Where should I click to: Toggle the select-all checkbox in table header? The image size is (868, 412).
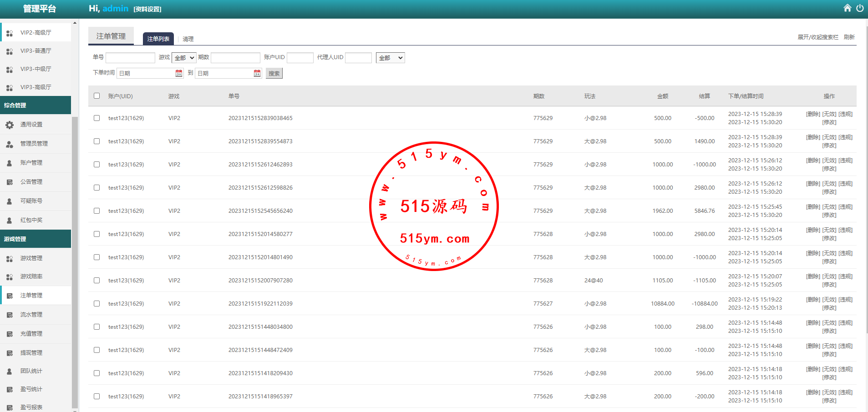click(96, 96)
